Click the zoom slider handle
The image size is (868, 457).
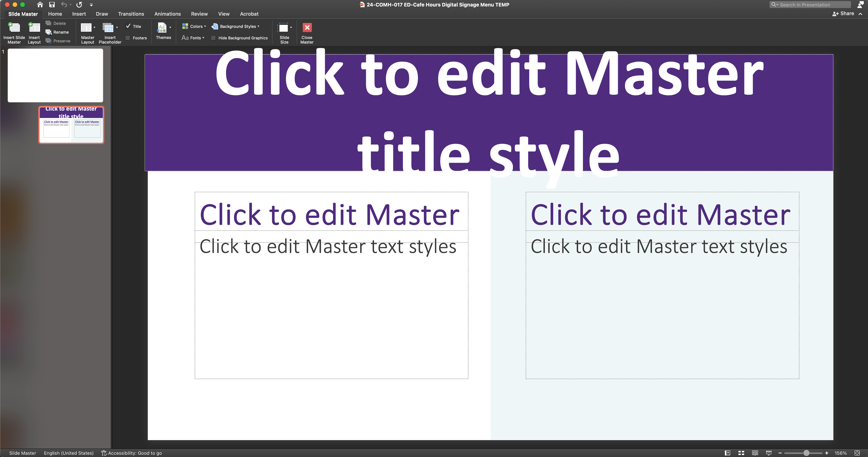point(806,453)
